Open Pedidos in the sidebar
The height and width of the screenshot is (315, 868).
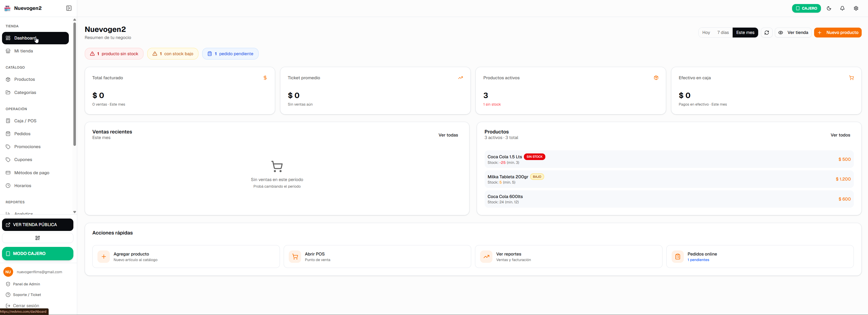[x=35, y=133]
